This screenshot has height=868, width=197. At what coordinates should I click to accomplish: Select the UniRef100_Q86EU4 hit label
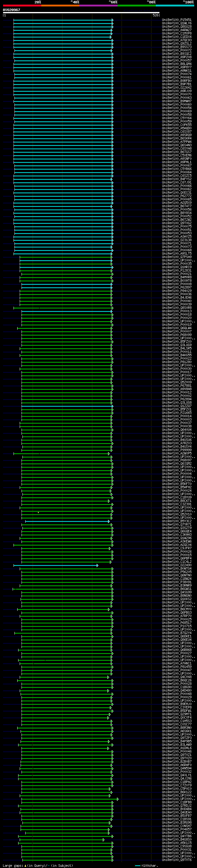point(177,640)
